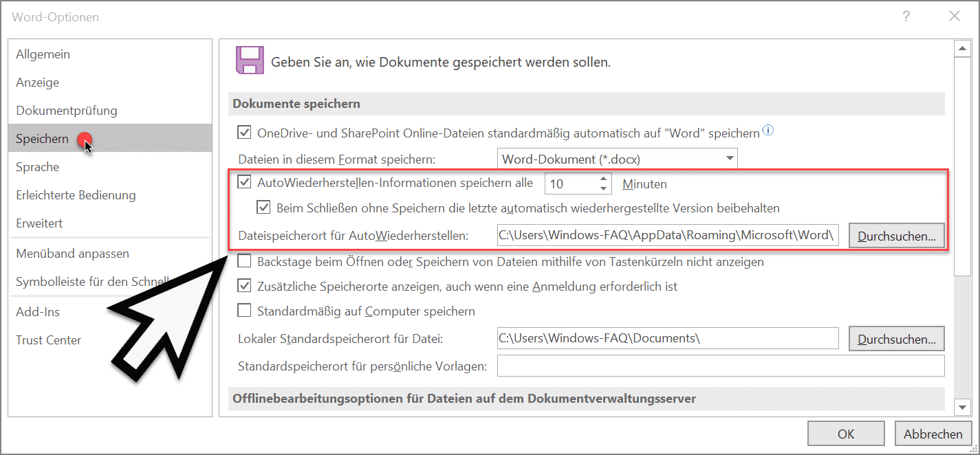Click the personal templates location field
Viewport: 980px width, 455px height.
pos(721,366)
